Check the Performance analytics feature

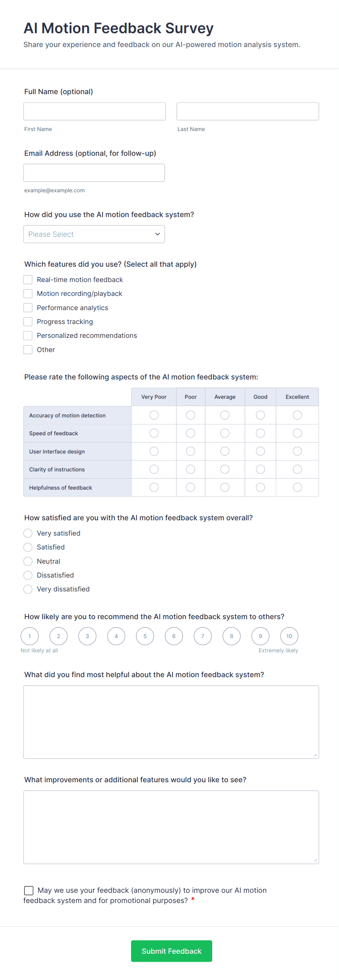click(28, 308)
